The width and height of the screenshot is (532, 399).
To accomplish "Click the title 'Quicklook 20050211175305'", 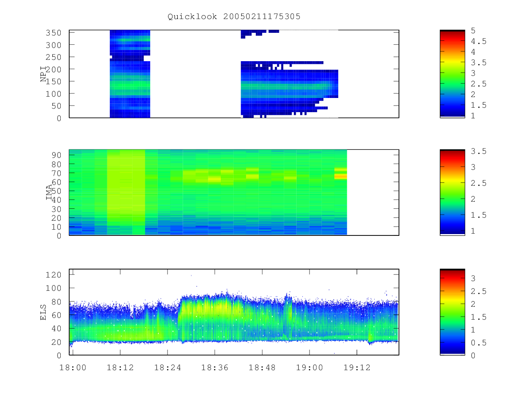I will point(234,17).
